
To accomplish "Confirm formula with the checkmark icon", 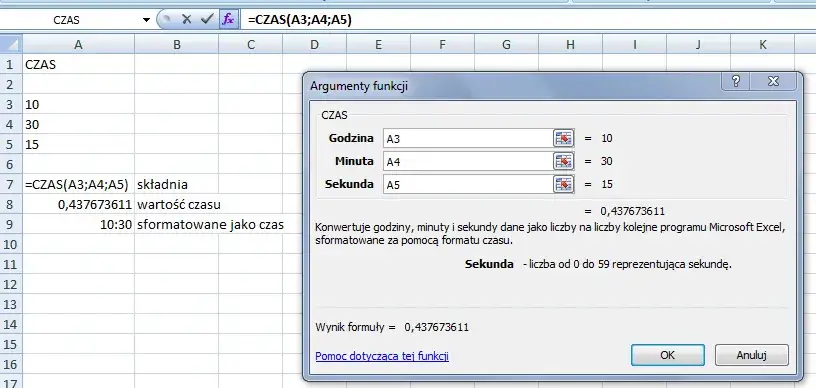I will click(207, 20).
